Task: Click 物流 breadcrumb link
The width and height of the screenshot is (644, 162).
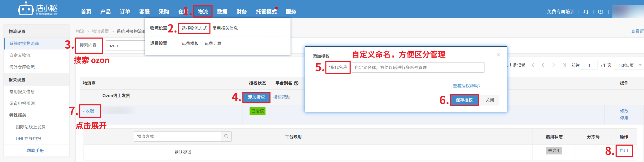Action: pos(80,31)
